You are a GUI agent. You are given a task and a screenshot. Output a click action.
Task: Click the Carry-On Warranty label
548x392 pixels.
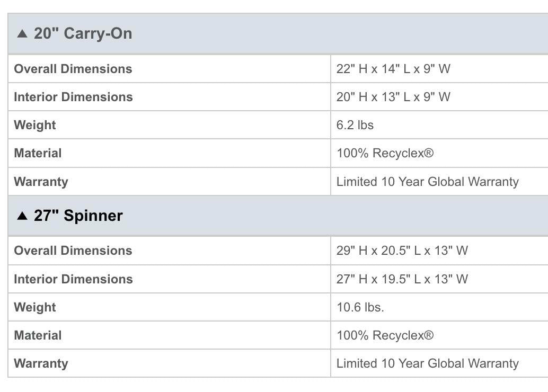pyautogui.click(x=41, y=182)
